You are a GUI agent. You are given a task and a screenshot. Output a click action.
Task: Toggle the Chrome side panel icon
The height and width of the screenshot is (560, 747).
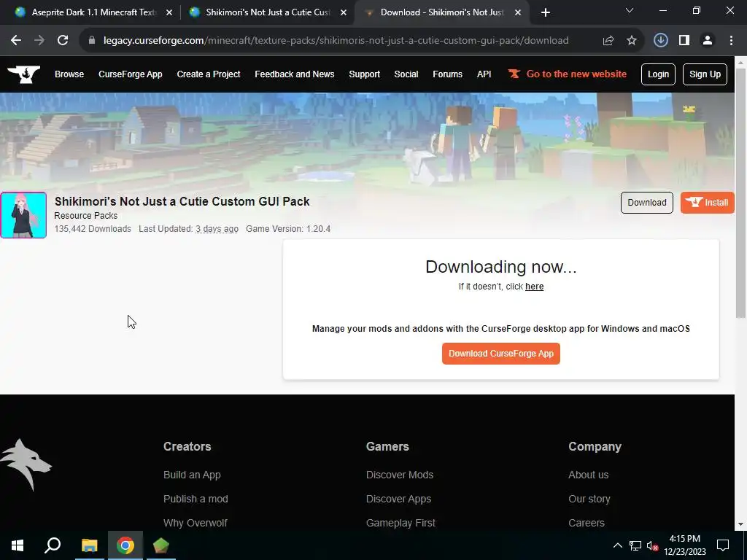[684, 41]
